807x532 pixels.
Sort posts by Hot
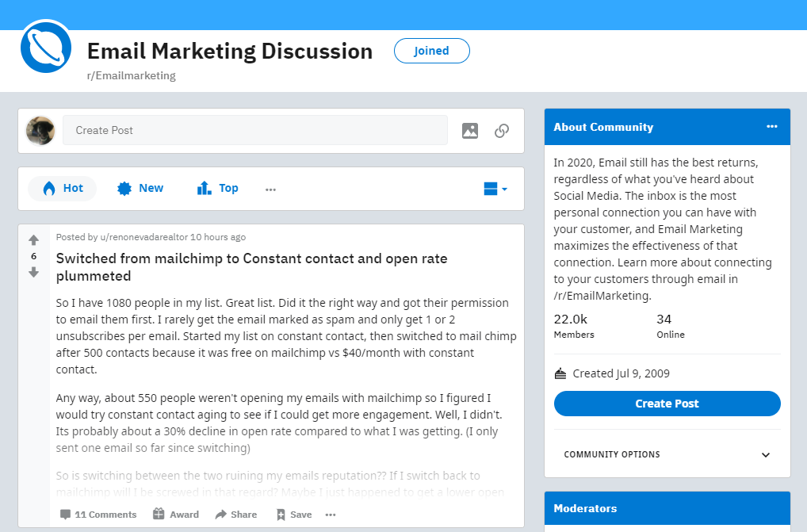[63, 189]
